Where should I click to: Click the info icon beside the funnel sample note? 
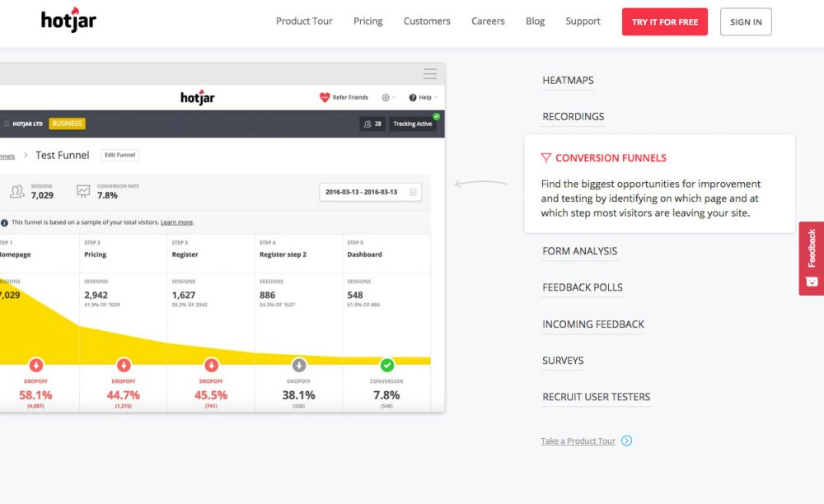4,222
